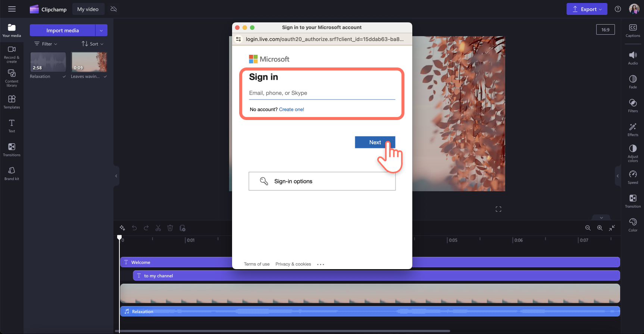Screen dimensions: 644x334
Task: Select the Welcome text clip
Action: (x=370, y=262)
